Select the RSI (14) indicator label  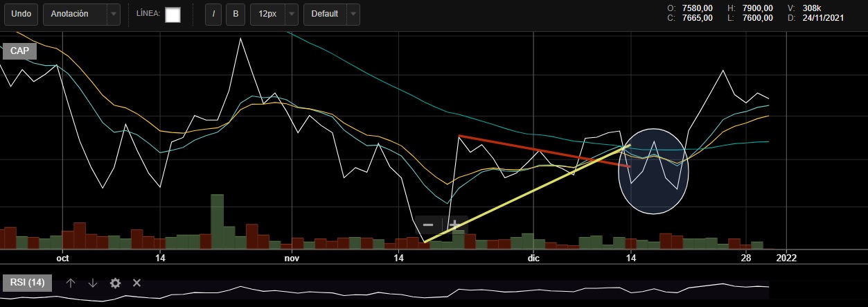28,283
